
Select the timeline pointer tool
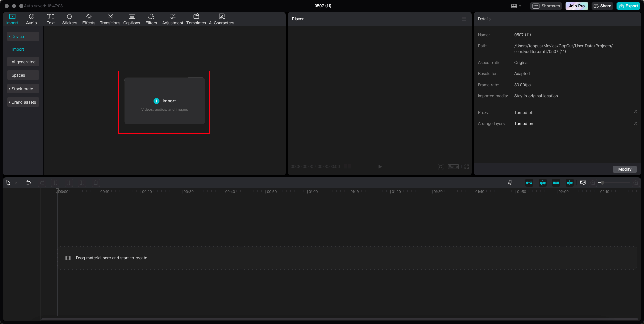[x=8, y=183]
